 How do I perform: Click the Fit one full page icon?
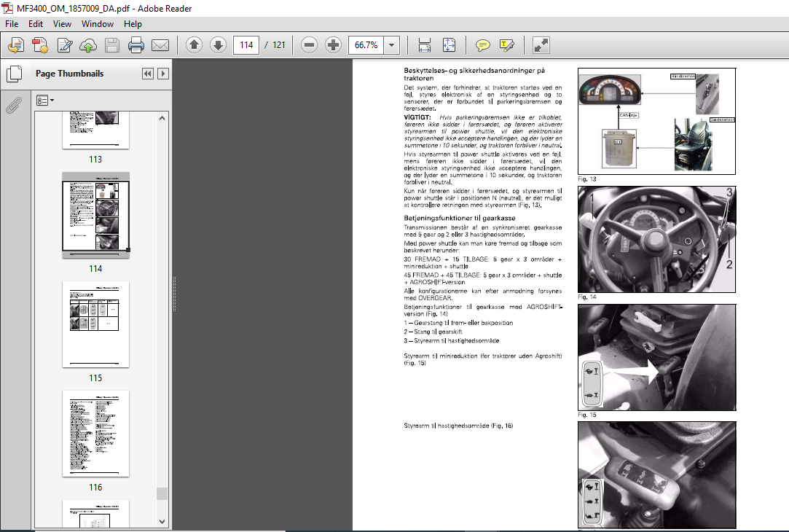[448, 45]
